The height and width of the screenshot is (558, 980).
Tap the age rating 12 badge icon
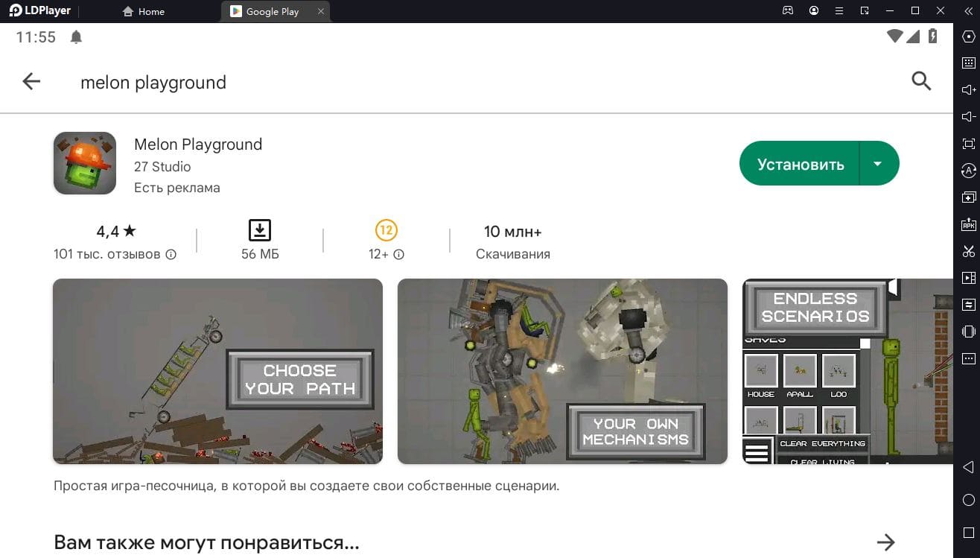(x=386, y=230)
